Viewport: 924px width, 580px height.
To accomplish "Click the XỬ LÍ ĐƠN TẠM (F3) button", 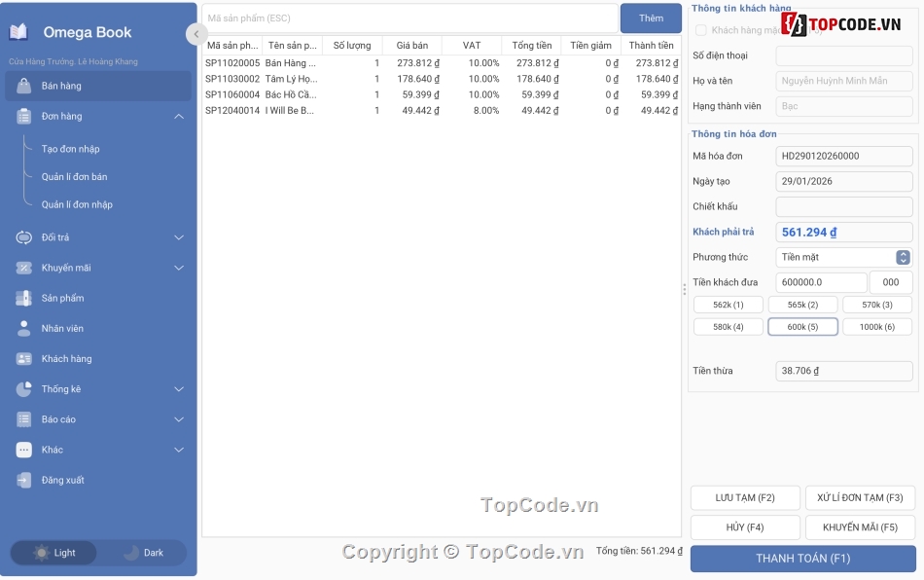I will pos(860,498).
